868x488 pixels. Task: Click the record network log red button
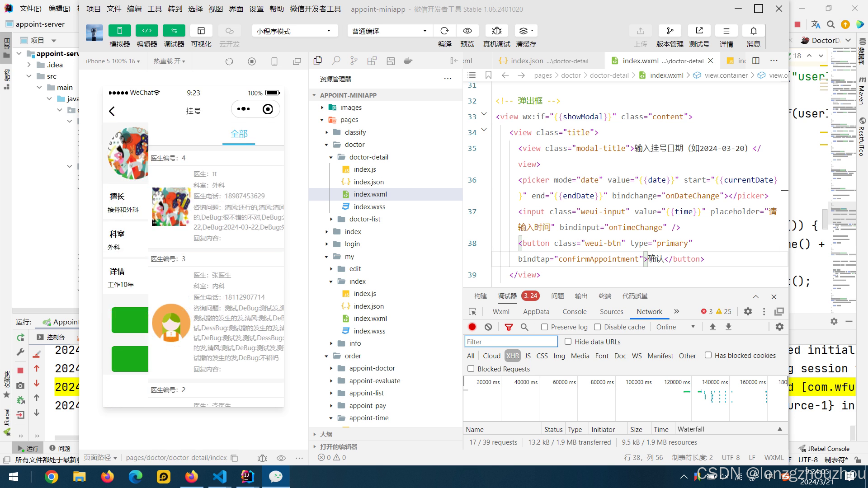[x=472, y=327]
